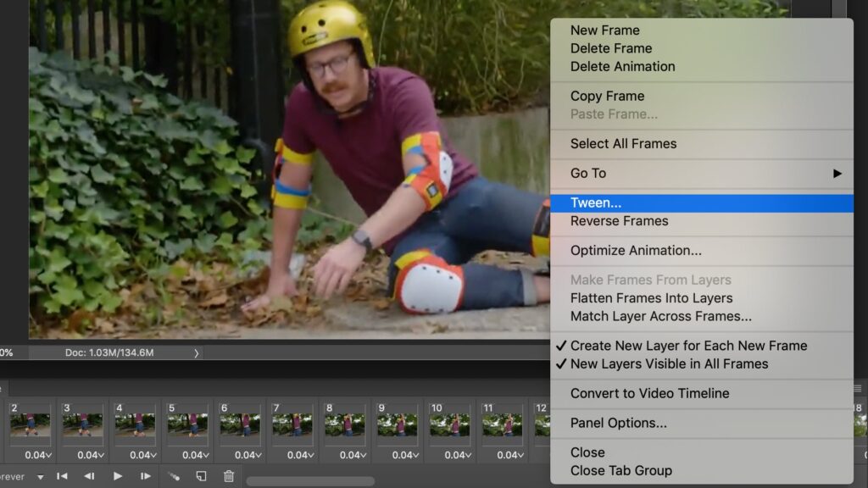Click the New Frame icon in timeline
The width and height of the screenshot is (868, 488).
(201, 476)
